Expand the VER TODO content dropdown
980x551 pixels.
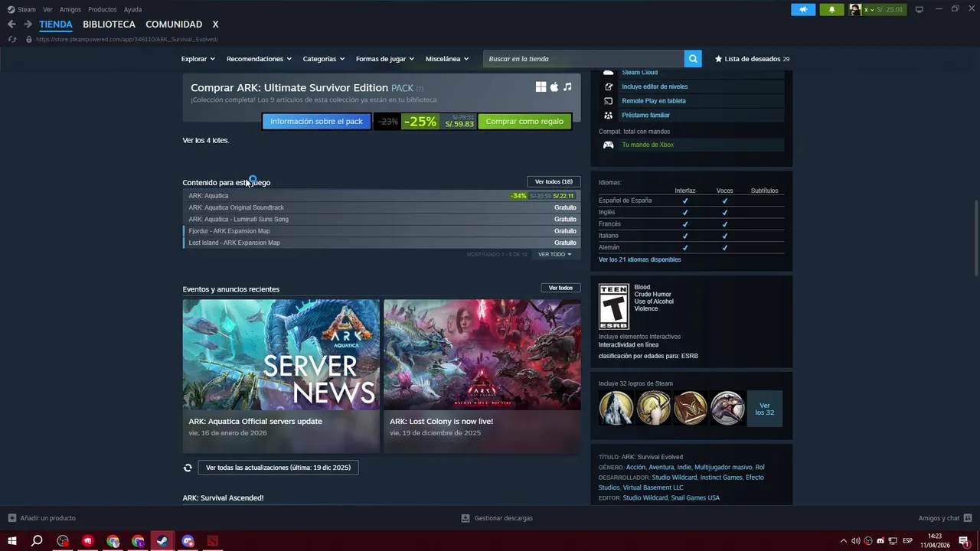555,254
